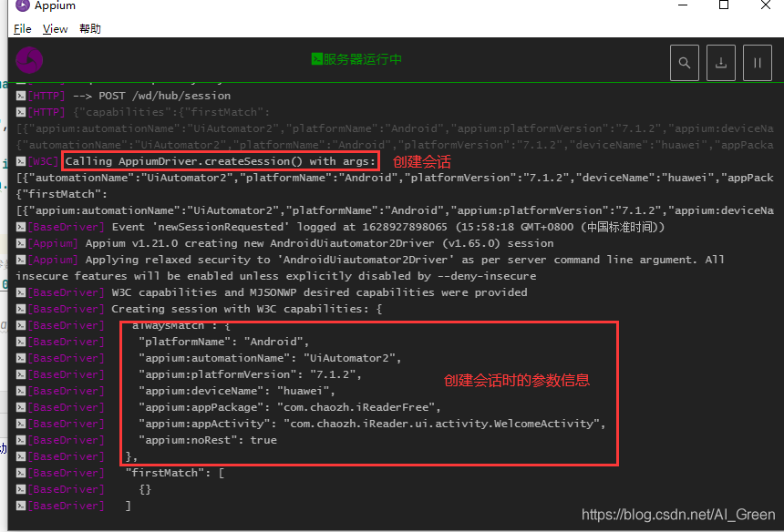The width and height of the screenshot is (784, 532).
Task: Maximize the Appium window
Action: 724,5
